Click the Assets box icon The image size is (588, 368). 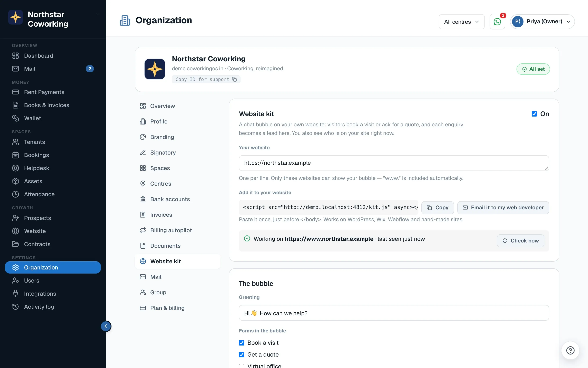[16, 181]
